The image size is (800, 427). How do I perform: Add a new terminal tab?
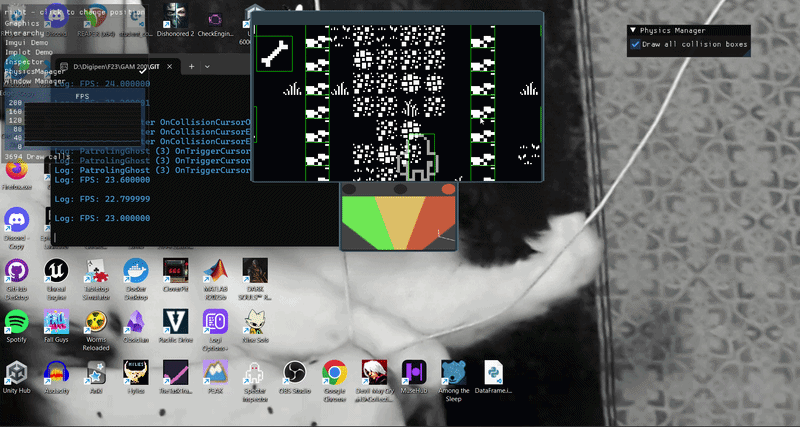tap(191, 66)
